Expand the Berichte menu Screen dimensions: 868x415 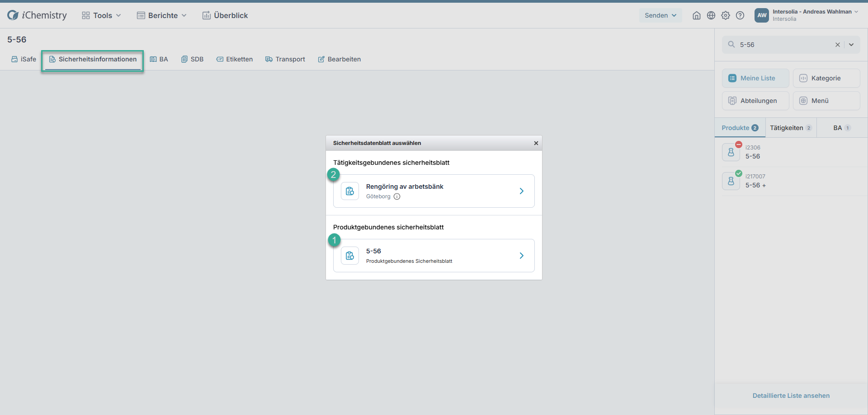[162, 15]
